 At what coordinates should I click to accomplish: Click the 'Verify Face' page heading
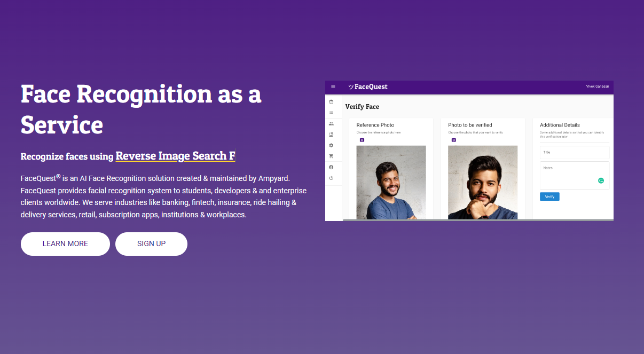tap(362, 107)
